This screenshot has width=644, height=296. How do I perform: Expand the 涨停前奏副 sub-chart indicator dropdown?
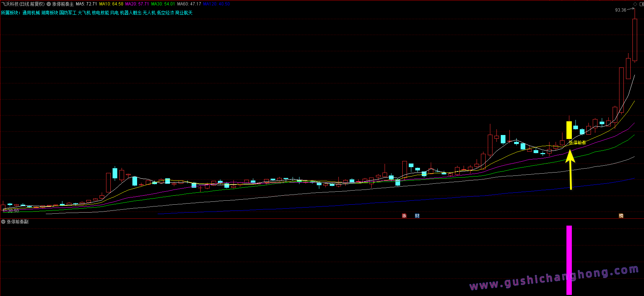click(x=3, y=222)
